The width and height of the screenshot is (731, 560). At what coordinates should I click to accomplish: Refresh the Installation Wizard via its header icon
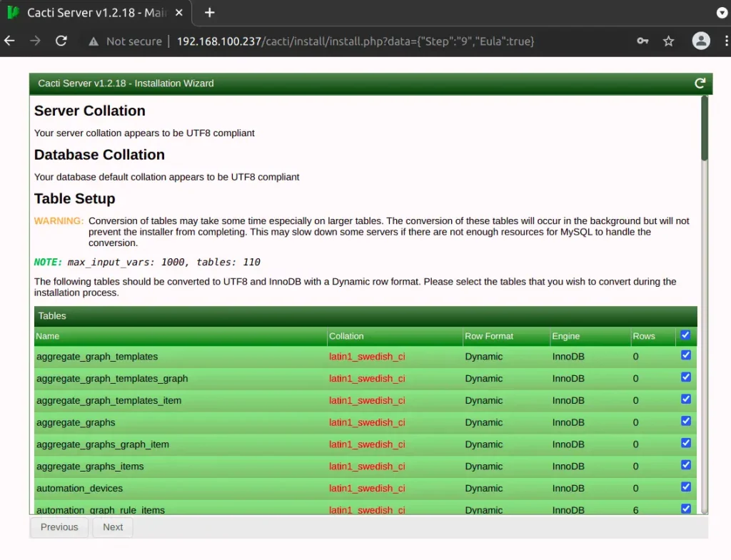pyautogui.click(x=700, y=83)
